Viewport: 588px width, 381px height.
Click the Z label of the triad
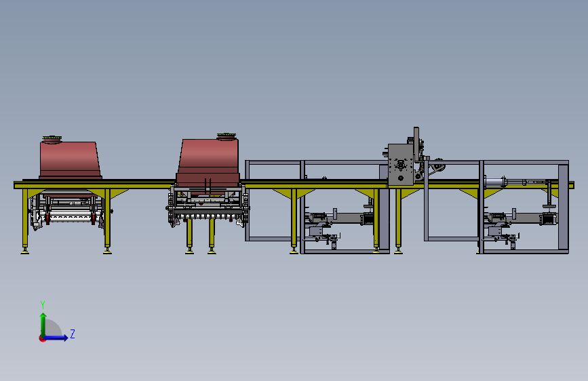(73, 334)
